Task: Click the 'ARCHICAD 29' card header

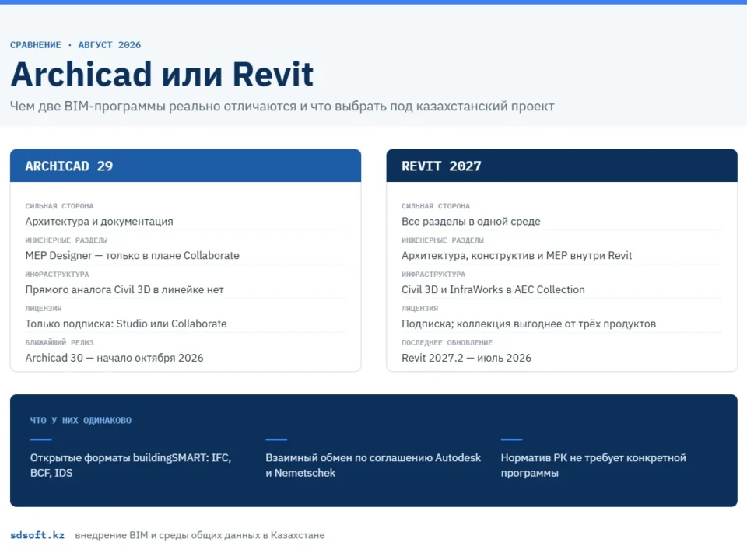Action: click(185, 166)
